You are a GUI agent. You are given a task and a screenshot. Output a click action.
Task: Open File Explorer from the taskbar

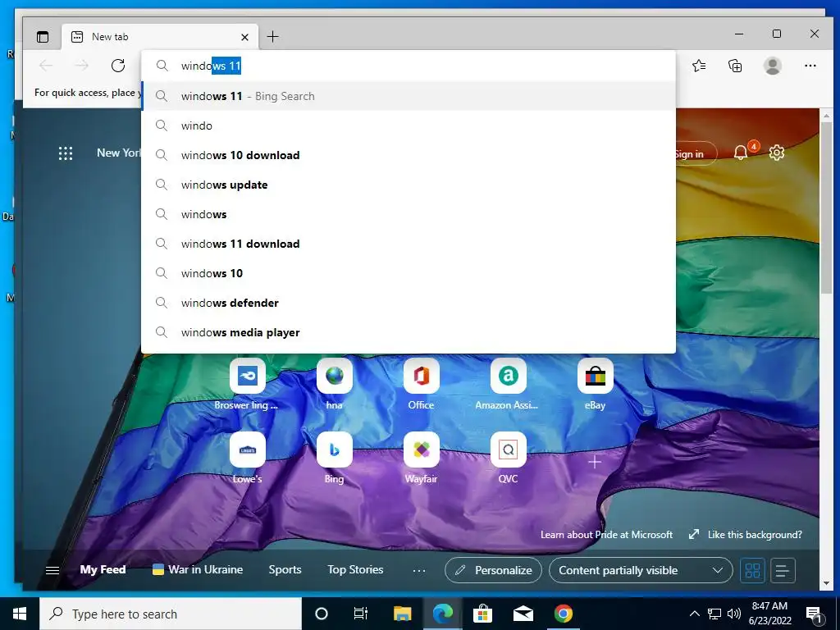coord(402,614)
